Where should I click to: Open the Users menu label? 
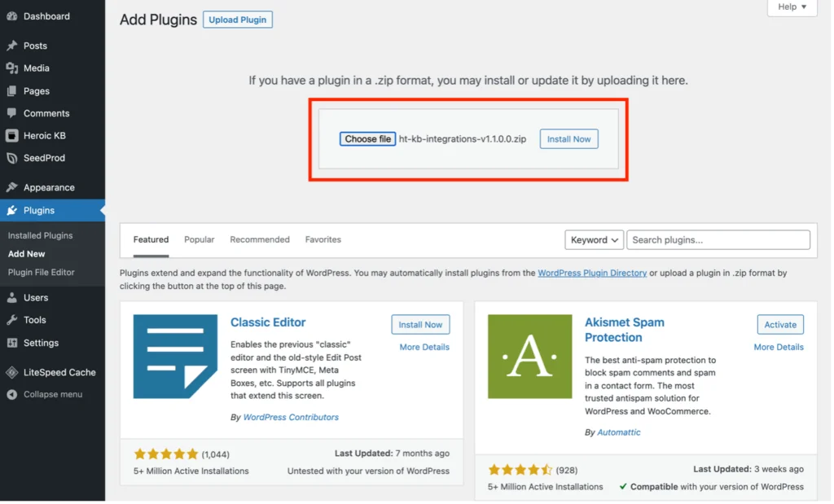36,298
